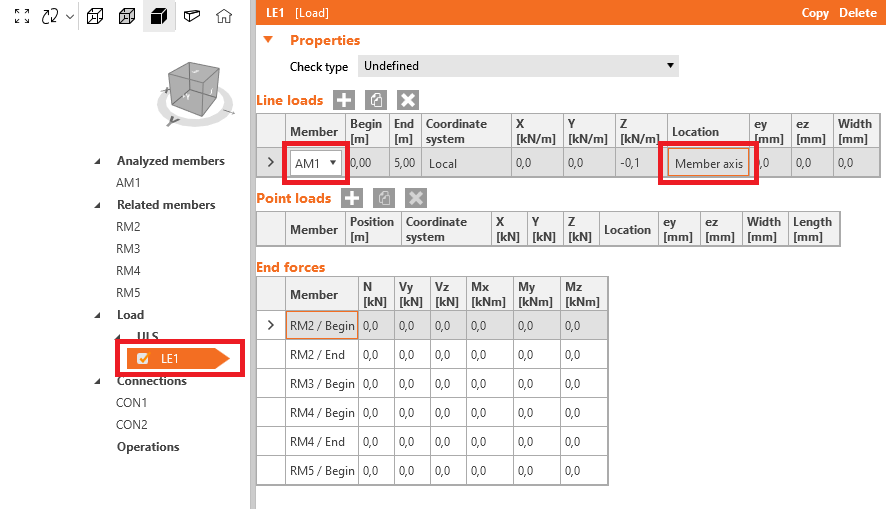
Task: Select the wireframe view cube icon
Action: click(x=95, y=16)
